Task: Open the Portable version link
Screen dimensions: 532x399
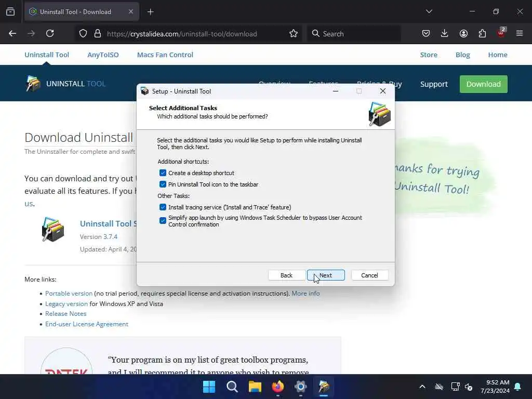Action: pos(69,294)
